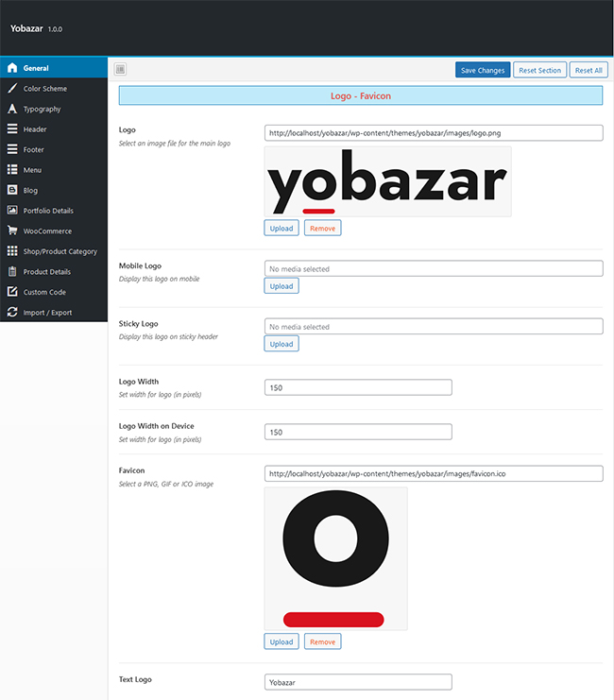614x700 pixels.
Task: Click the Mobile Logo media field
Action: click(x=434, y=268)
